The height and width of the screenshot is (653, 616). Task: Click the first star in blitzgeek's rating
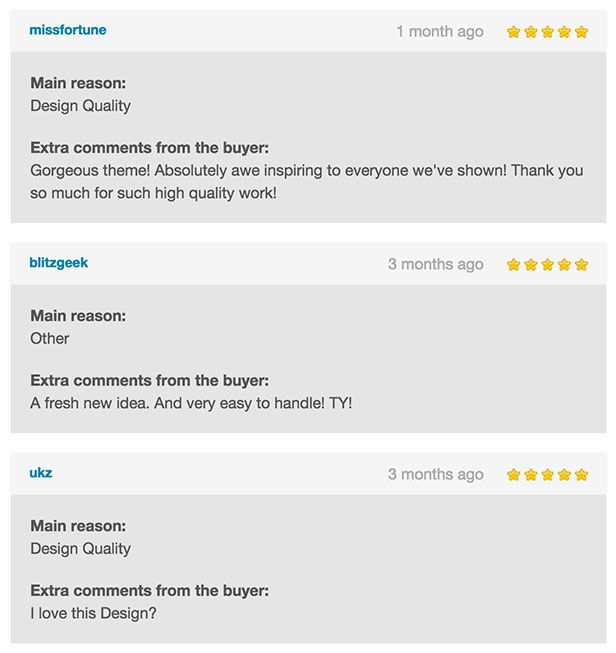tap(514, 265)
